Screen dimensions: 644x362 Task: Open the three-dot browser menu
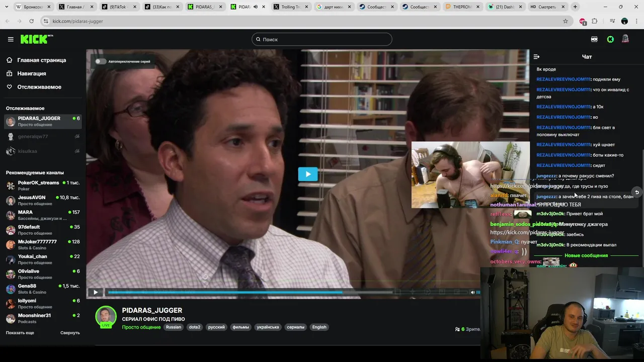[637, 21]
